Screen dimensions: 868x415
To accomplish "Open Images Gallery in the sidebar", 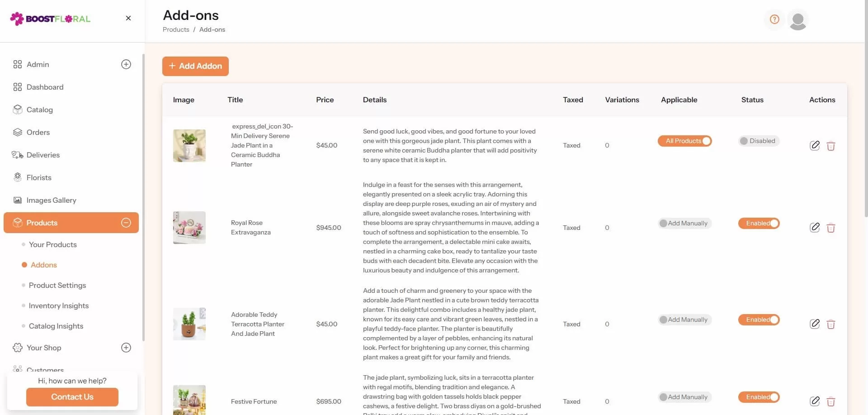I will [x=71, y=200].
